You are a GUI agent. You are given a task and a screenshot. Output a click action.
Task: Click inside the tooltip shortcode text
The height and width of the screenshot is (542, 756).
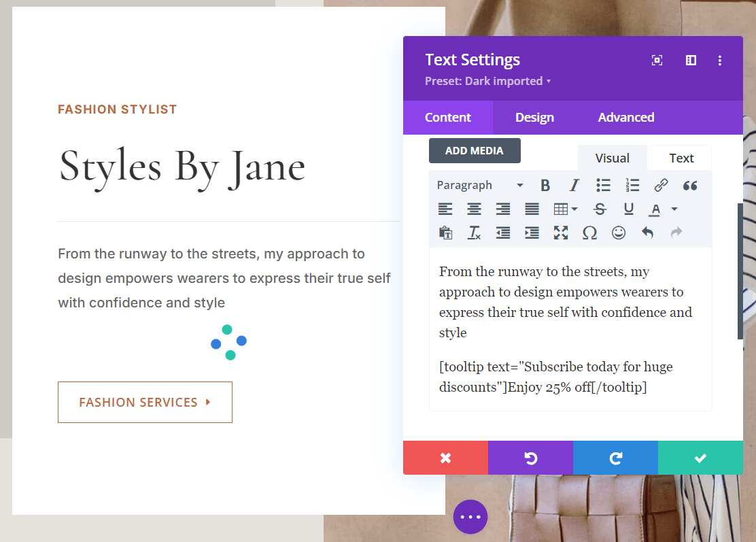click(x=555, y=377)
